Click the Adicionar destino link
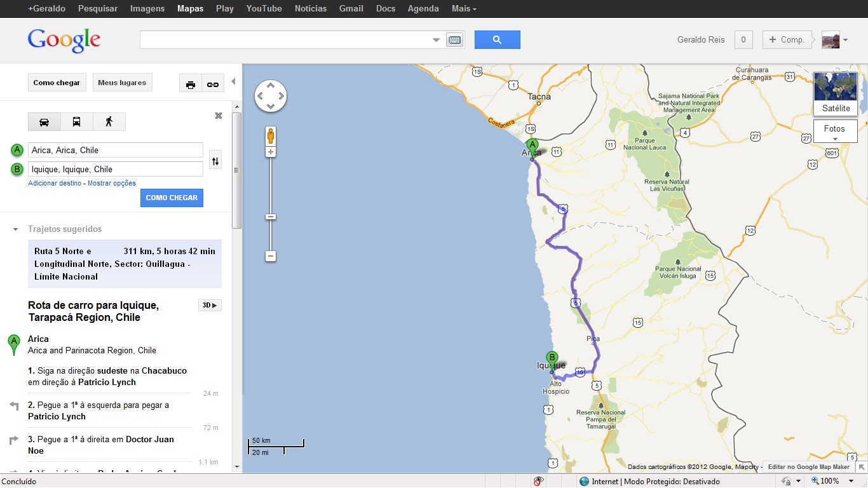Image resolution: width=868 pixels, height=488 pixels. click(55, 183)
